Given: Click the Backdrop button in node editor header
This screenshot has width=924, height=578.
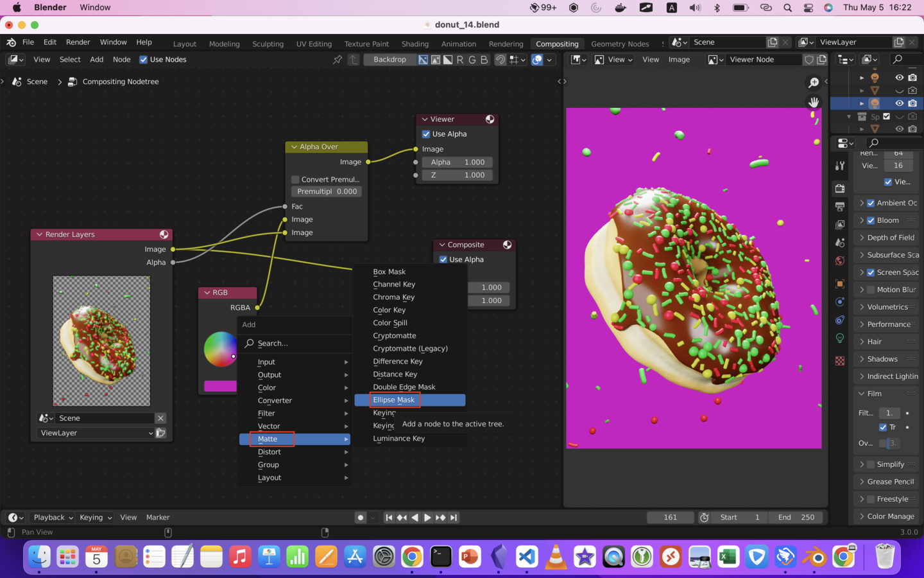Looking at the screenshot, I should tap(390, 59).
